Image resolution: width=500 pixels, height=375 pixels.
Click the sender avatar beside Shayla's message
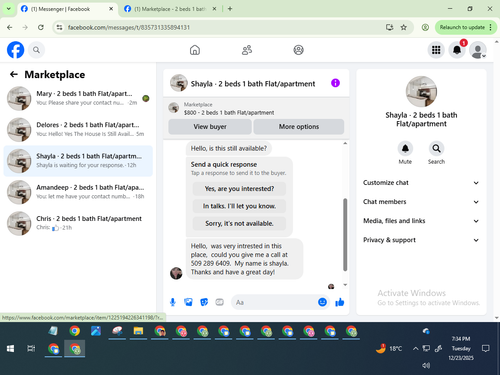(176, 273)
